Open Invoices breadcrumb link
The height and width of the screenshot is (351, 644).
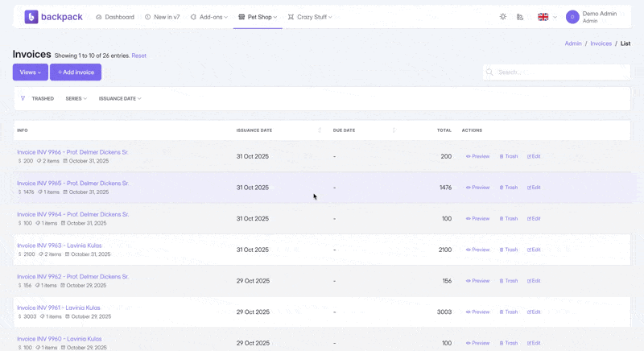(601, 43)
